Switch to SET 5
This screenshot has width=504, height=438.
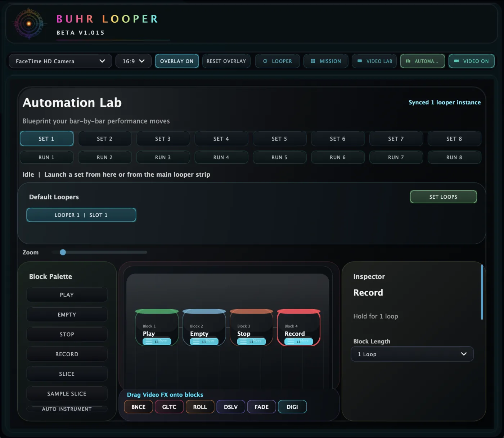[279, 139]
